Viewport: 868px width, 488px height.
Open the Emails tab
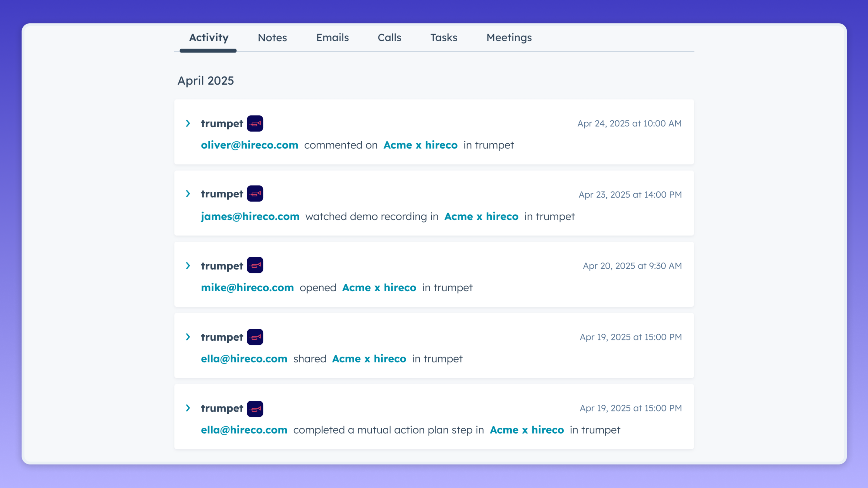(332, 38)
